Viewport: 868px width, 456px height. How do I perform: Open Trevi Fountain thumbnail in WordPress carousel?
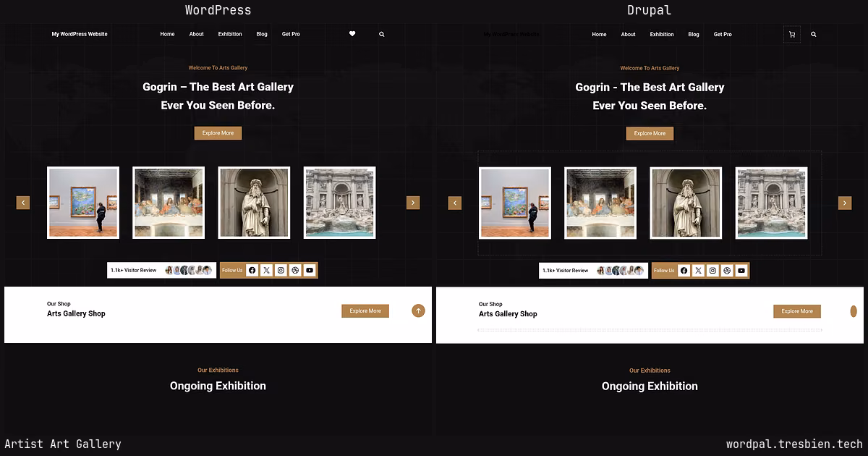340,203
